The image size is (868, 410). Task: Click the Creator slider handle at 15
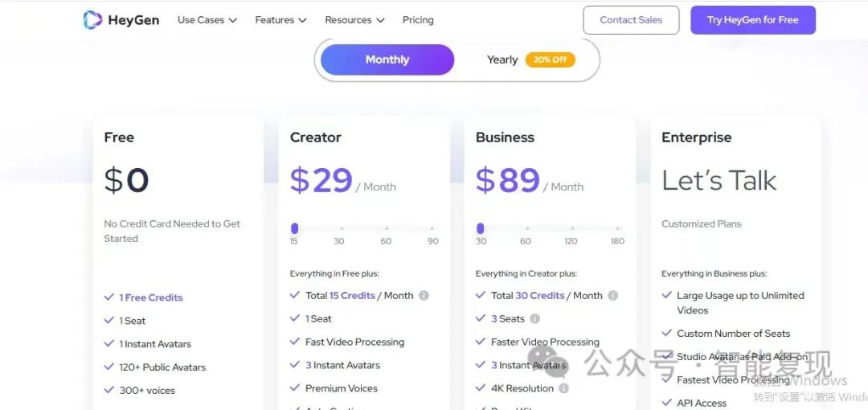(x=294, y=228)
